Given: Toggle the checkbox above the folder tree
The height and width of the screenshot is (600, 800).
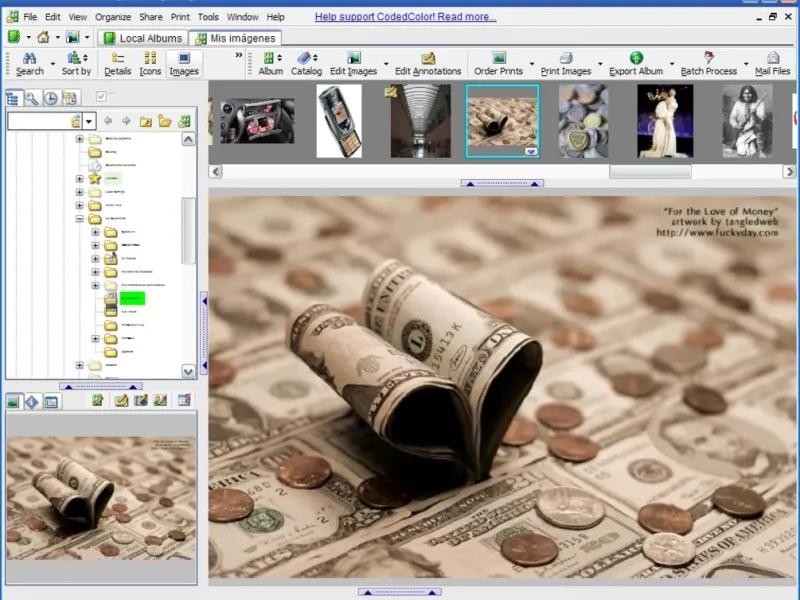Looking at the screenshot, I should tap(101, 97).
